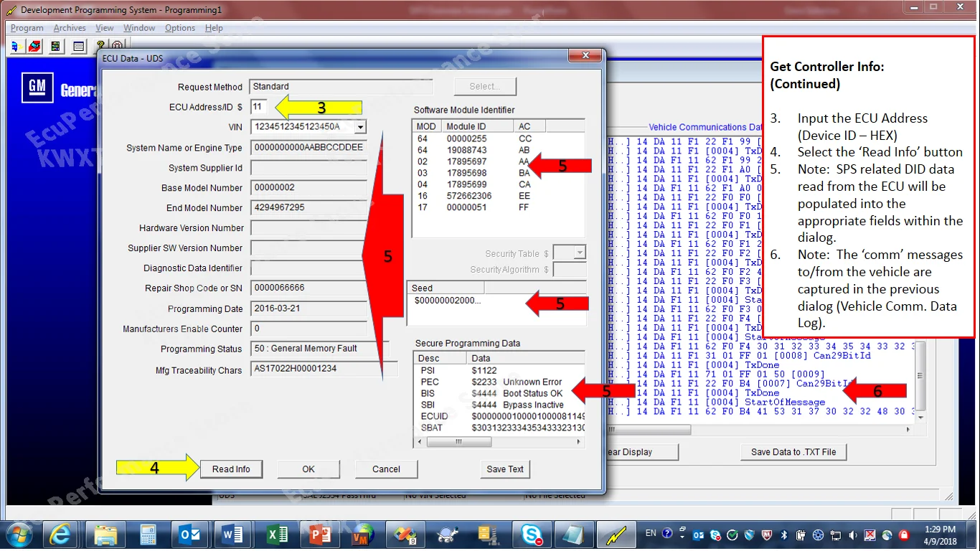Click the Mfg Traceability Chars field
The image size is (980, 551).
click(324, 369)
